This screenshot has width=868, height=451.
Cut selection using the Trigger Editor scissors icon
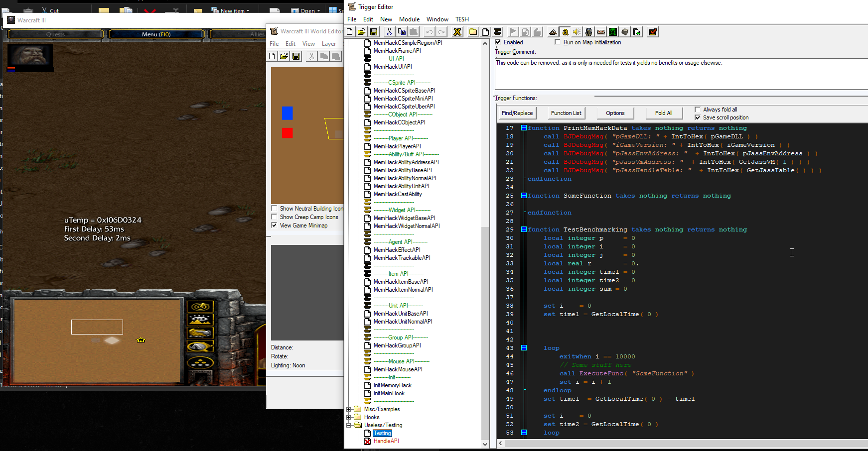389,32
